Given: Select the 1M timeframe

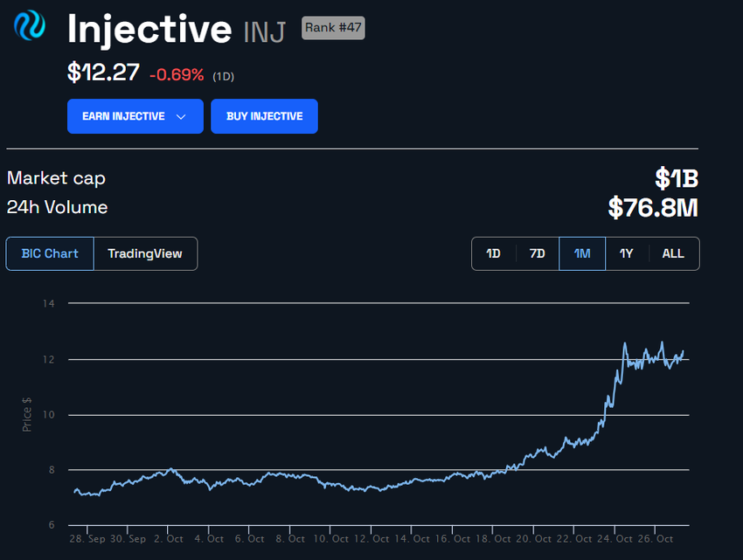Looking at the screenshot, I should click(x=581, y=253).
